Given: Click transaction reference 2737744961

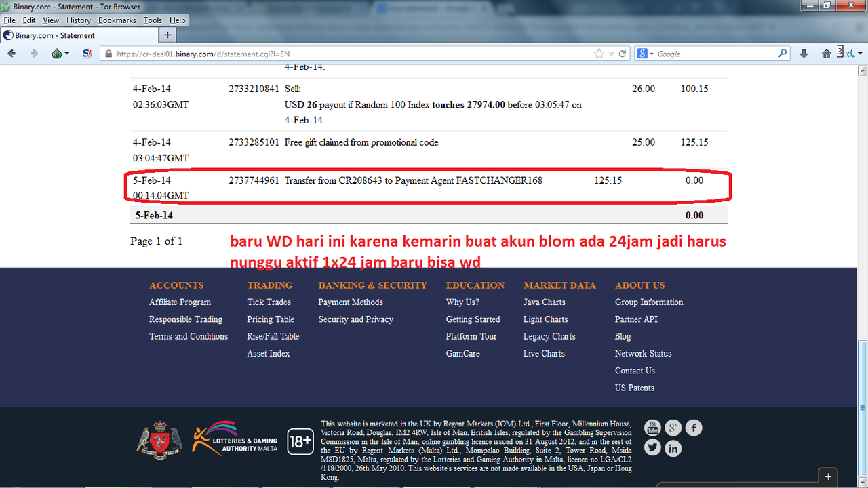Looking at the screenshot, I should pyautogui.click(x=254, y=180).
